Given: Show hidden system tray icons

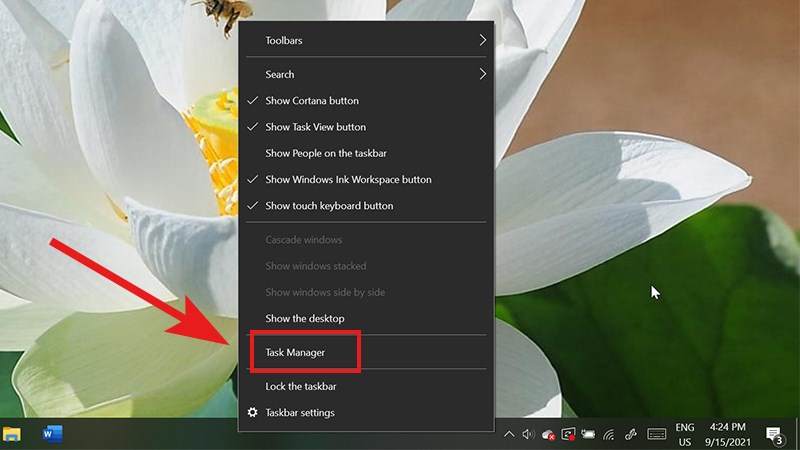Looking at the screenshot, I should [x=509, y=435].
